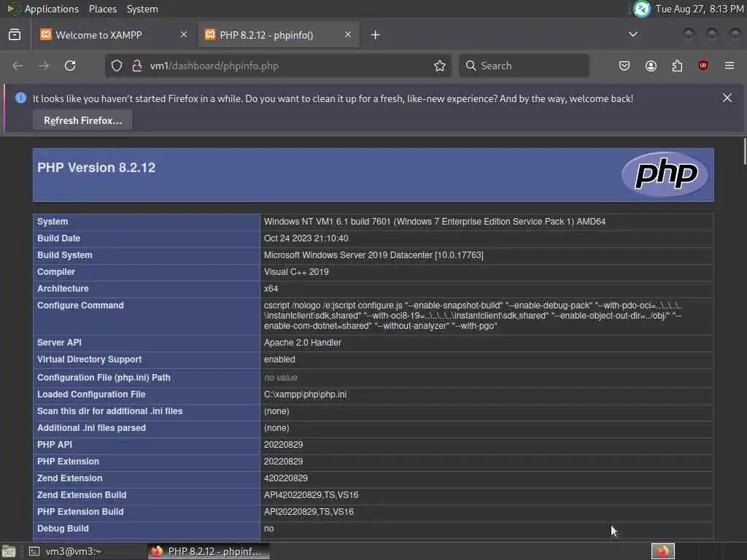Open the Applications menu

pyautogui.click(x=52, y=9)
